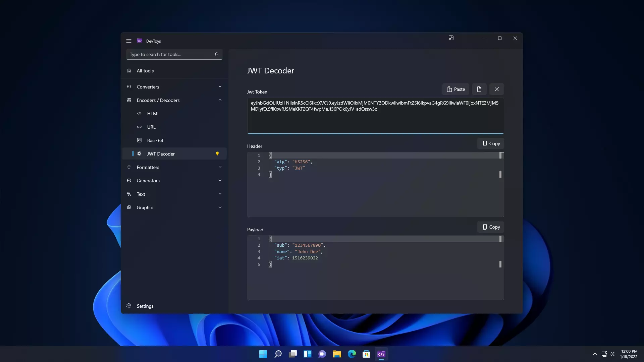Collapse the Encoders / Decoders chevron
The image size is (644, 362).
click(220, 100)
